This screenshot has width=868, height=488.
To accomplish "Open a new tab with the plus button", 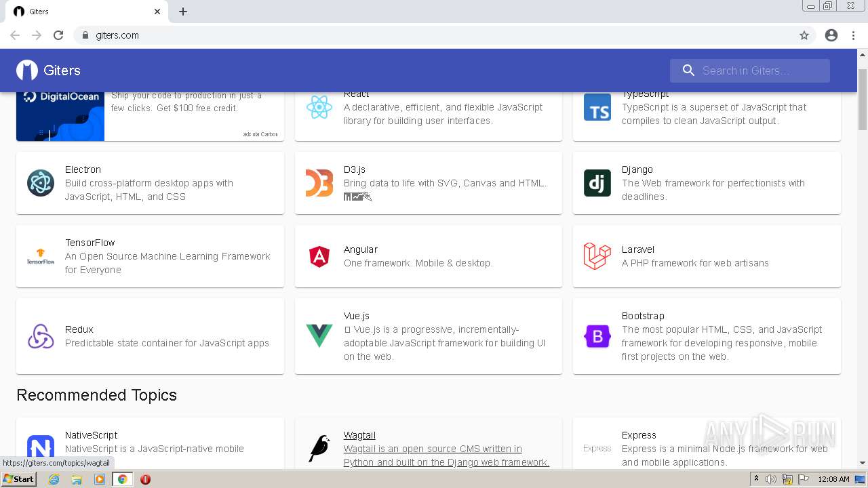I will coord(183,12).
